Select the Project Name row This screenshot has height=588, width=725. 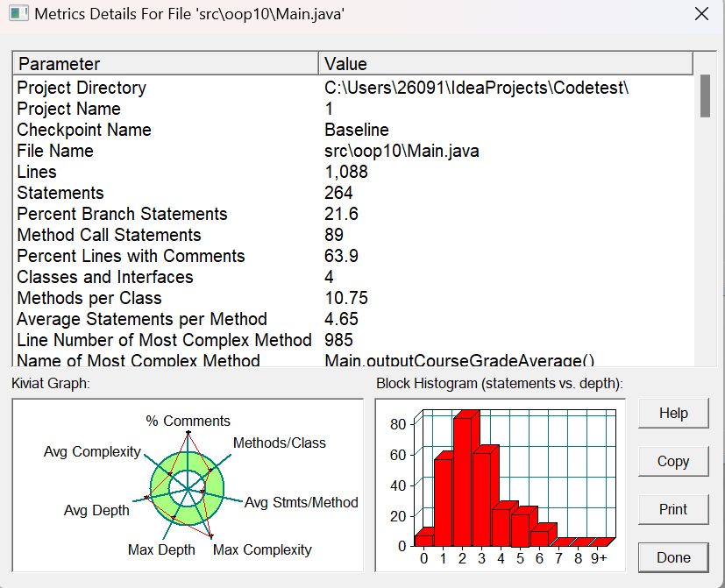pos(353,109)
